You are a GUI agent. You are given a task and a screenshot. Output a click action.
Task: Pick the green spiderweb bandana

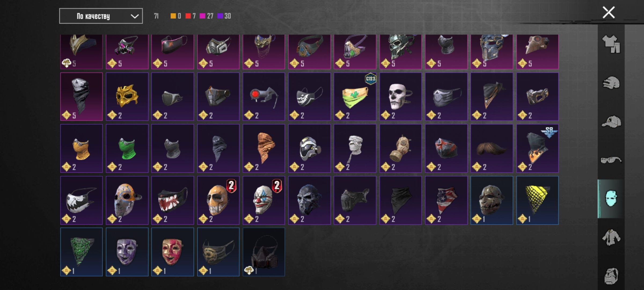coord(81,252)
